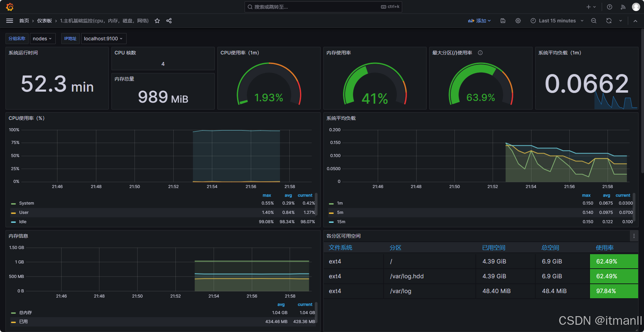Click the 48.40 MiB used space cell
The height and width of the screenshot is (332, 644).
click(x=506, y=291)
